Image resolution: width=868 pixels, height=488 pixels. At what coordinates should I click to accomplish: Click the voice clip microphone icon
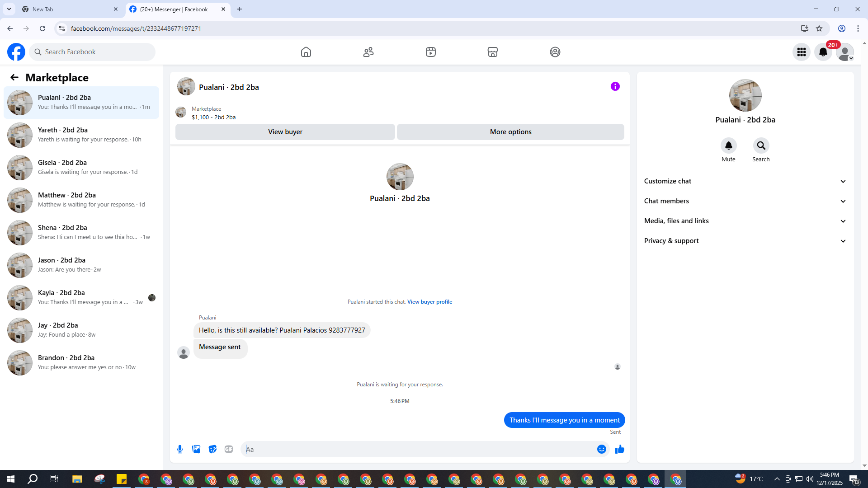[180, 449]
